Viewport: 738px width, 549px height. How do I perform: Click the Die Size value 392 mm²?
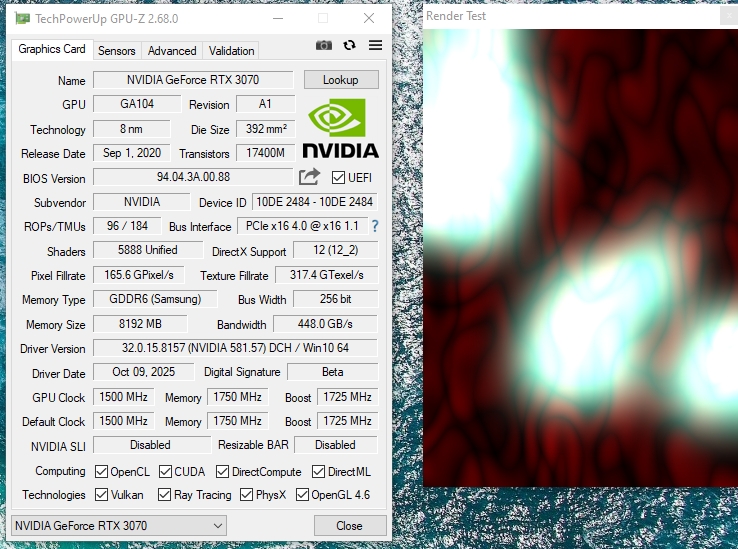pos(265,129)
